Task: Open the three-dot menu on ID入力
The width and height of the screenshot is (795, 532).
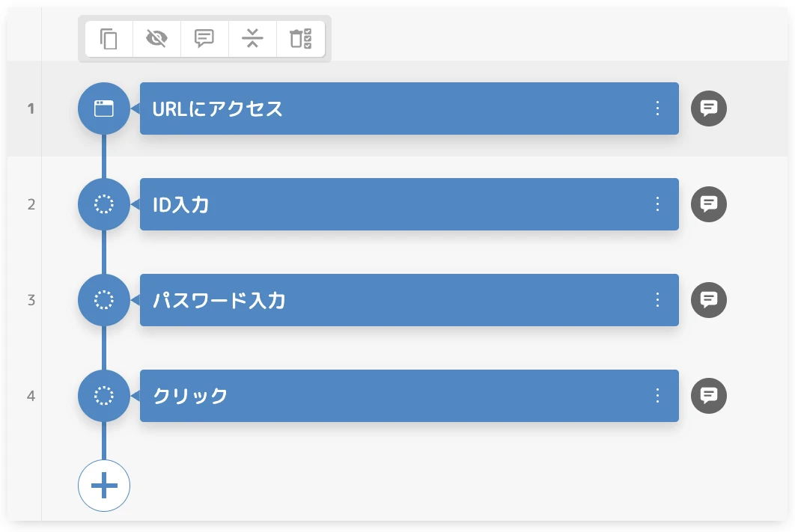Action: (x=657, y=204)
